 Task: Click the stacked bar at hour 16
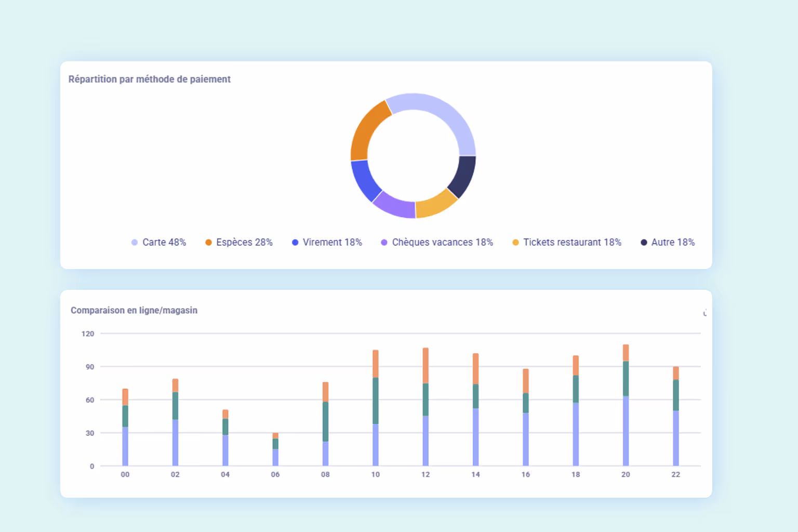(x=526, y=417)
